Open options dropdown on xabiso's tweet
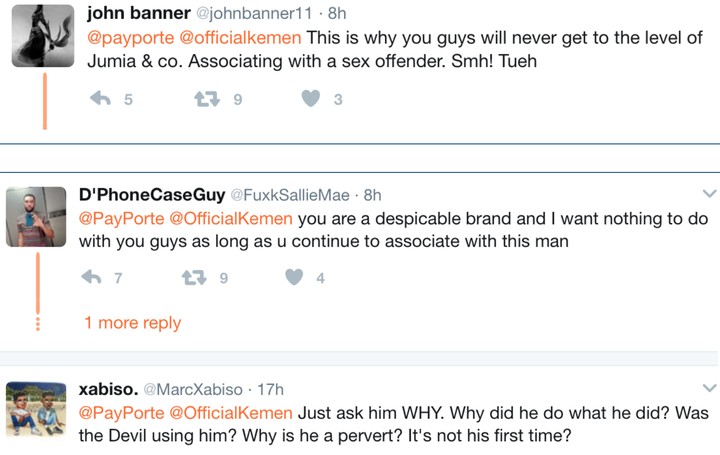Screen dimensions: 720x455 [709, 388]
